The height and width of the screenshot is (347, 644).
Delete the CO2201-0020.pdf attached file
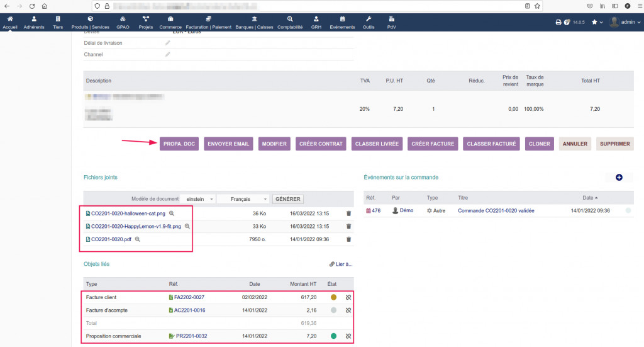(348, 239)
